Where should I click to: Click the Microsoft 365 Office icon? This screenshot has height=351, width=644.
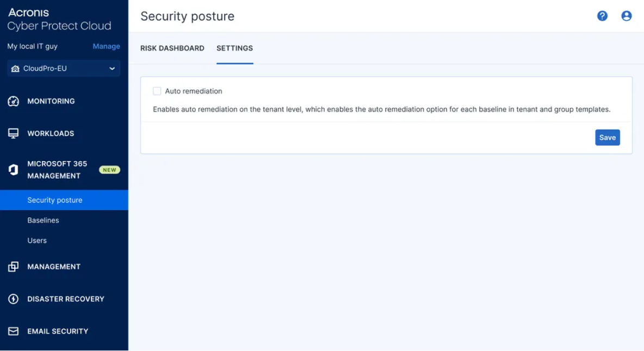[x=14, y=170]
